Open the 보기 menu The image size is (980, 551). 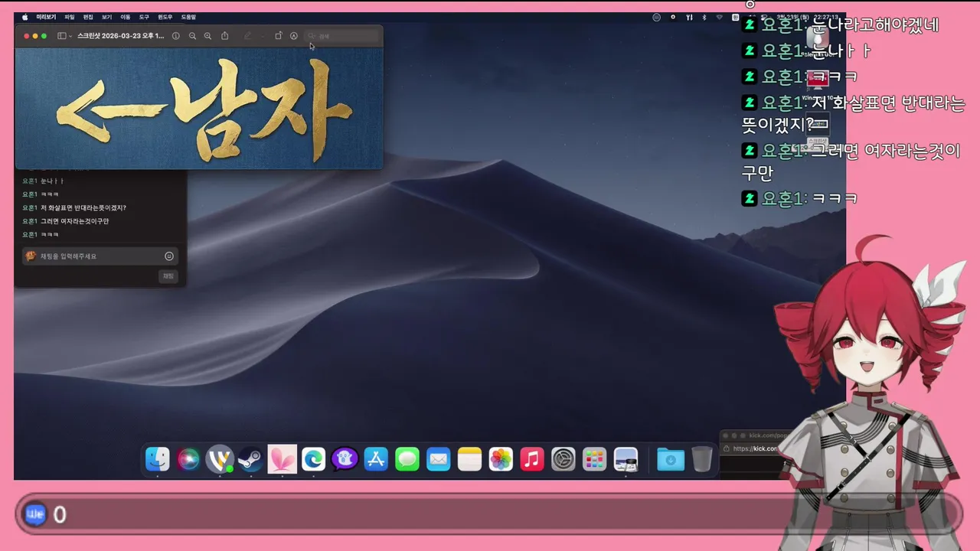[x=106, y=17]
